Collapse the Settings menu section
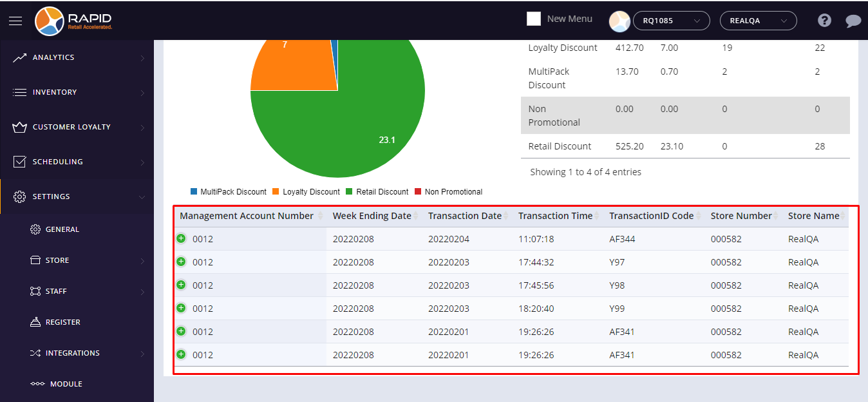The image size is (868, 402). pos(77,196)
